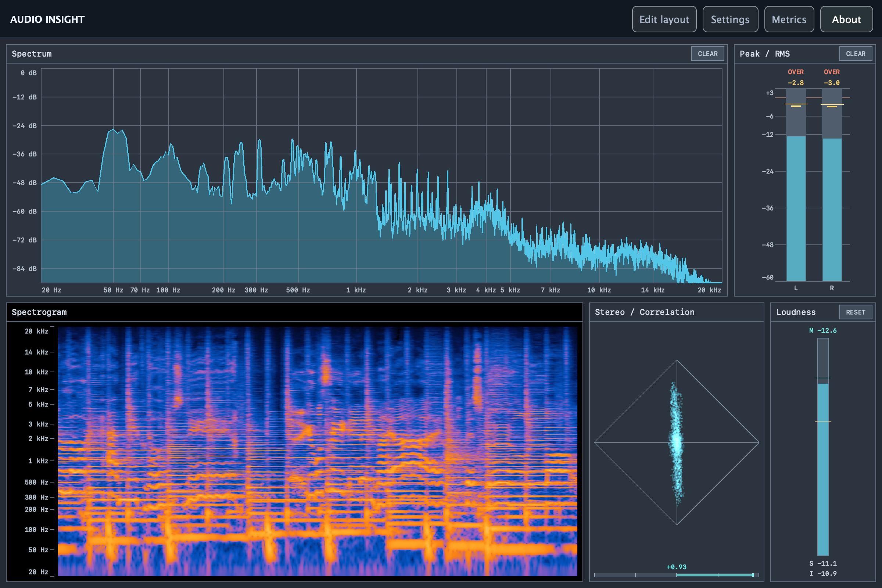
Task: Click the left channel OVER indicator
Action: pos(796,72)
